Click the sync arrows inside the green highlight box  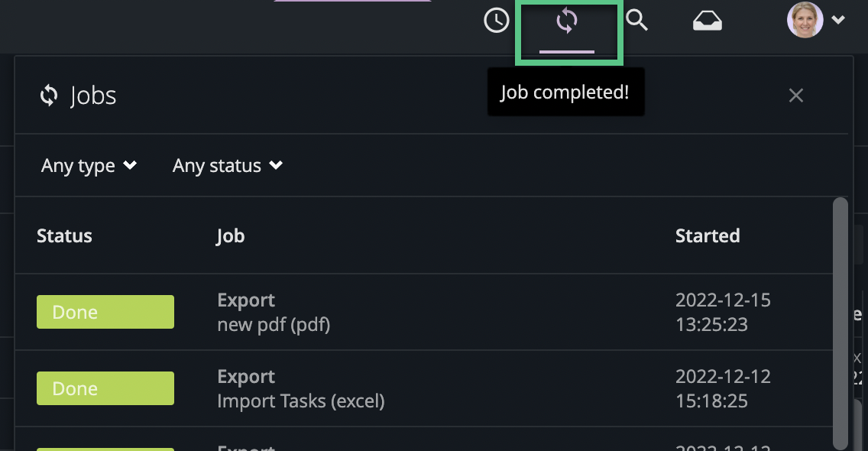coord(566,21)
